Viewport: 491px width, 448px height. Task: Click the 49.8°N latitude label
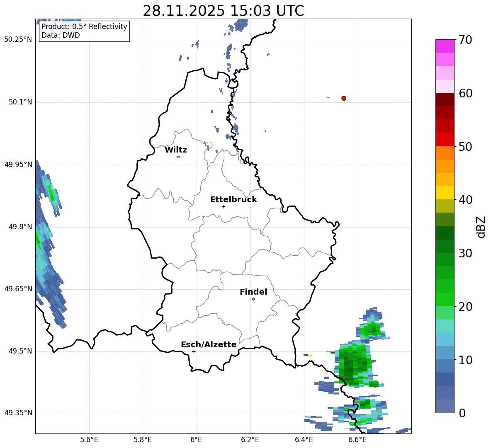click(x=20, y=227)
